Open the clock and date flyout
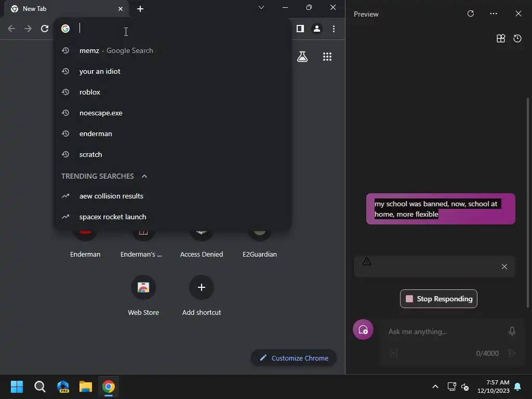 494,387
